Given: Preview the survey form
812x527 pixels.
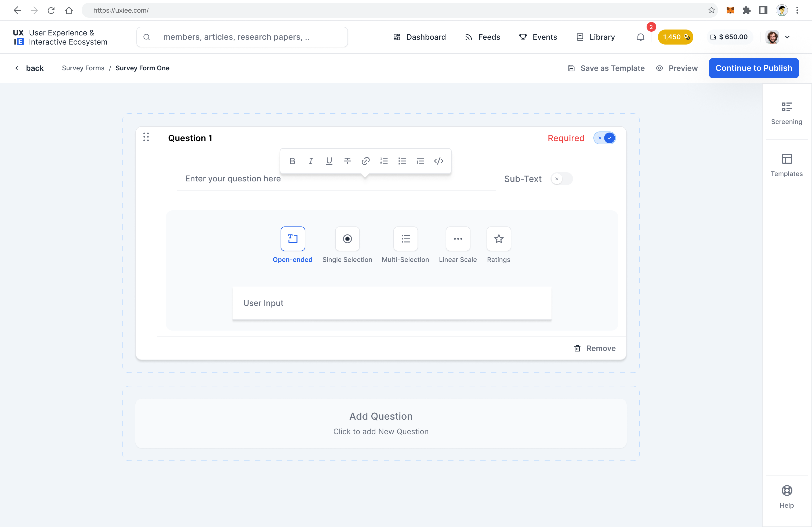Looking at the screenshot, I should click(x=677, y=68).
